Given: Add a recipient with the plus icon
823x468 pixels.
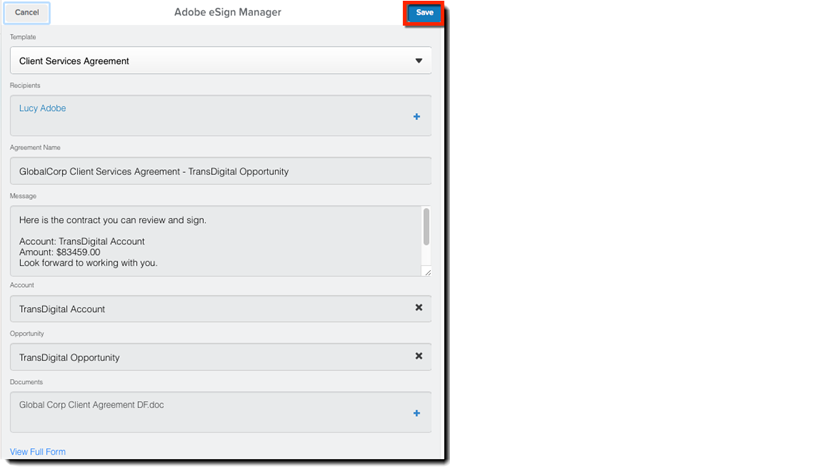Looking at the screenshot, I should coord(417,117).
